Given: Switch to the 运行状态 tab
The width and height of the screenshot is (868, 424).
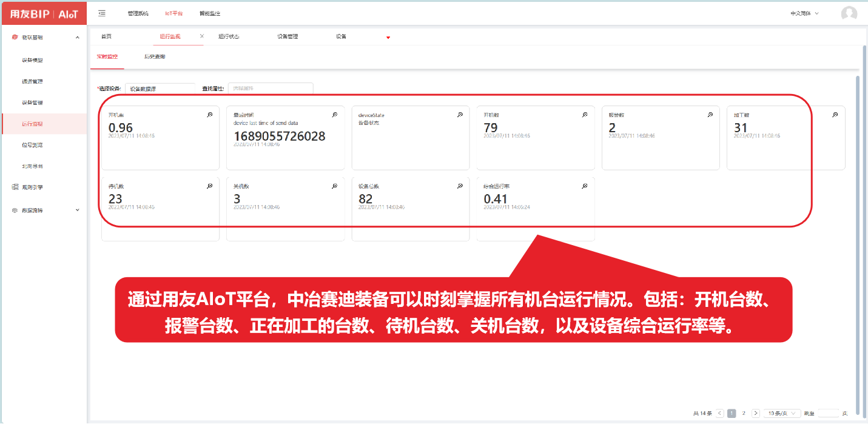Looking at the screenshot, I should point(229,36).
